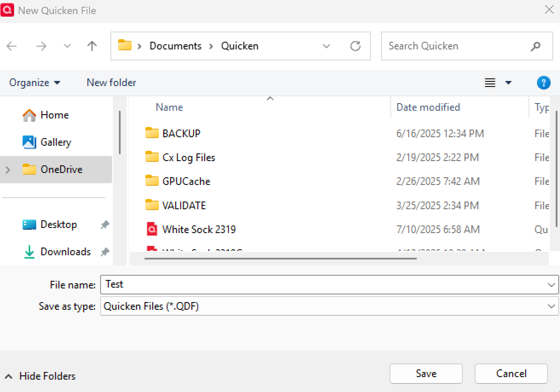Click the pin icon beside Desktop

[104, 225]
